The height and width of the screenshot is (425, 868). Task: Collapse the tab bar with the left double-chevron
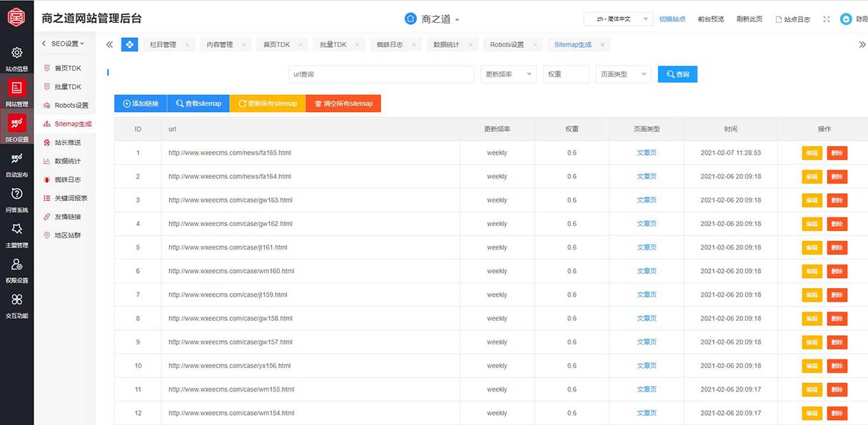coord(109,45)
